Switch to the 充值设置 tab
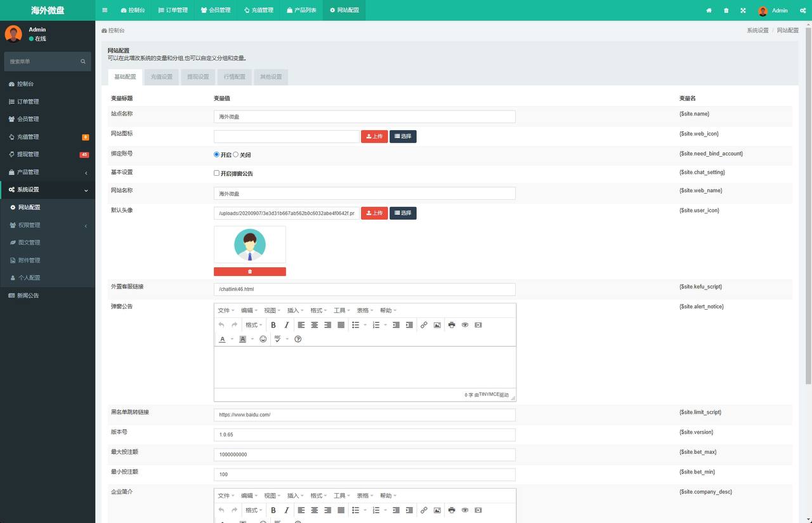The width and height of the screenshot is (812, 523). point(161,77)
